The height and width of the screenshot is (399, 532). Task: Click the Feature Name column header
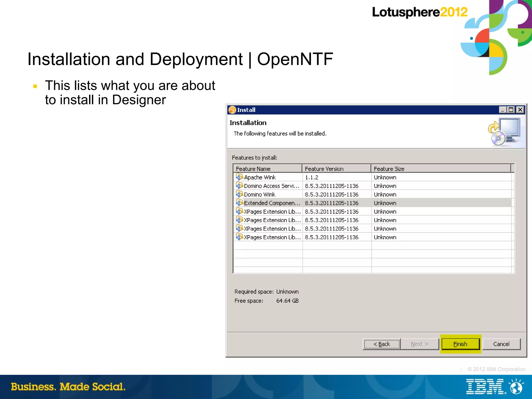click(x=268, y=169)
